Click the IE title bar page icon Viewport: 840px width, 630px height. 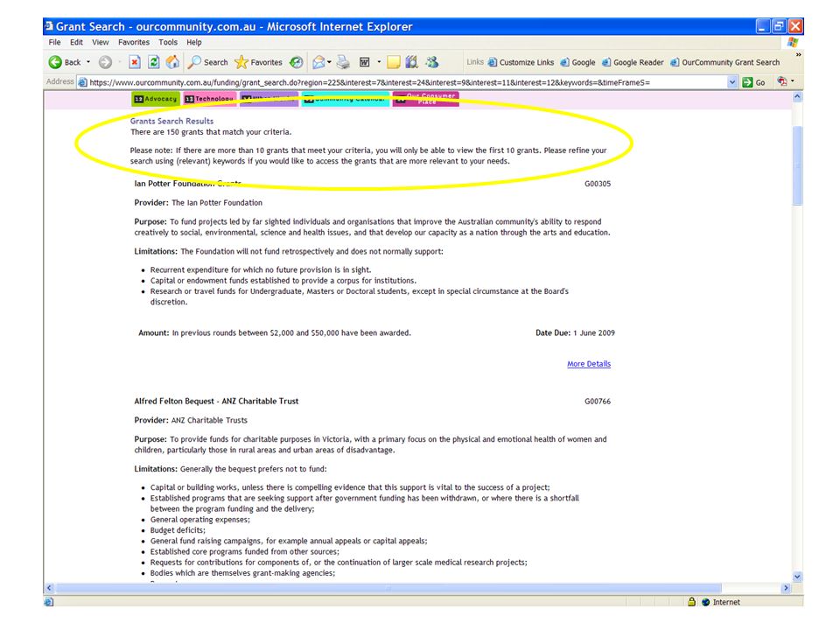(49, 25)
